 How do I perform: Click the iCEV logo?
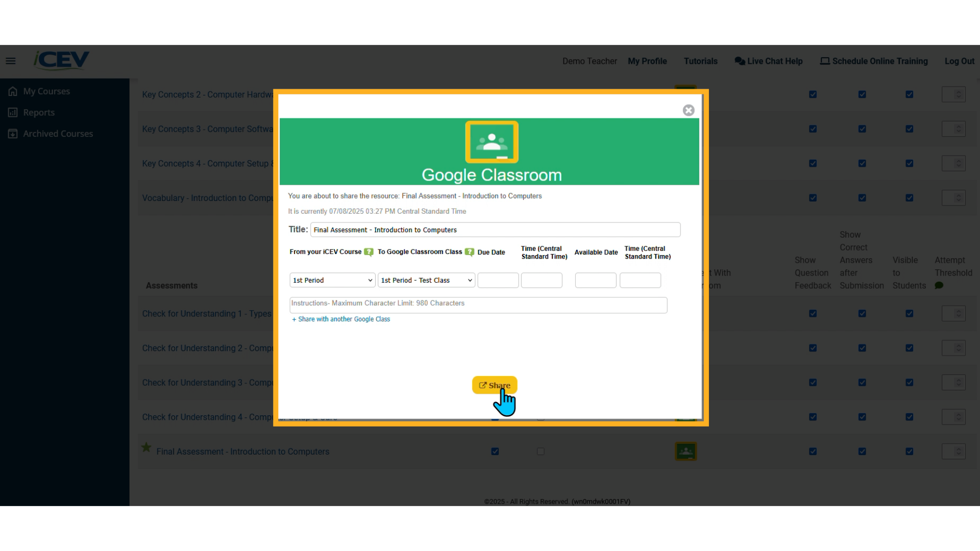pyautogui.click(x=61, y=60)
